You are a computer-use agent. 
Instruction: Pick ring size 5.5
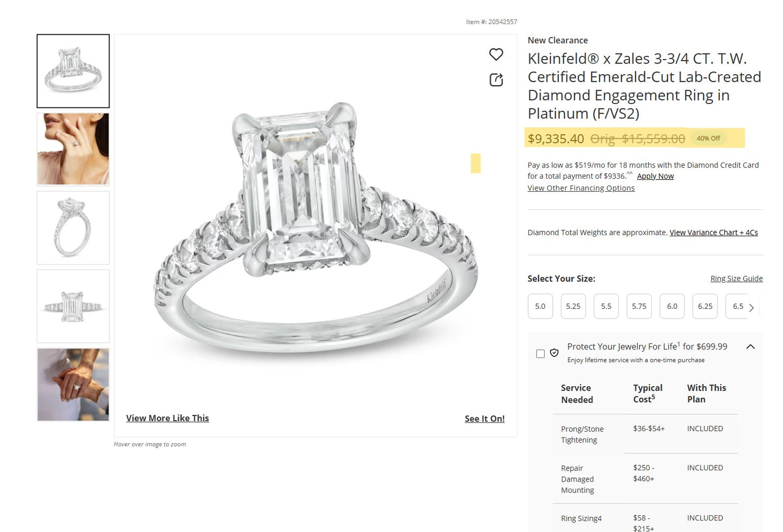[606, 306]
